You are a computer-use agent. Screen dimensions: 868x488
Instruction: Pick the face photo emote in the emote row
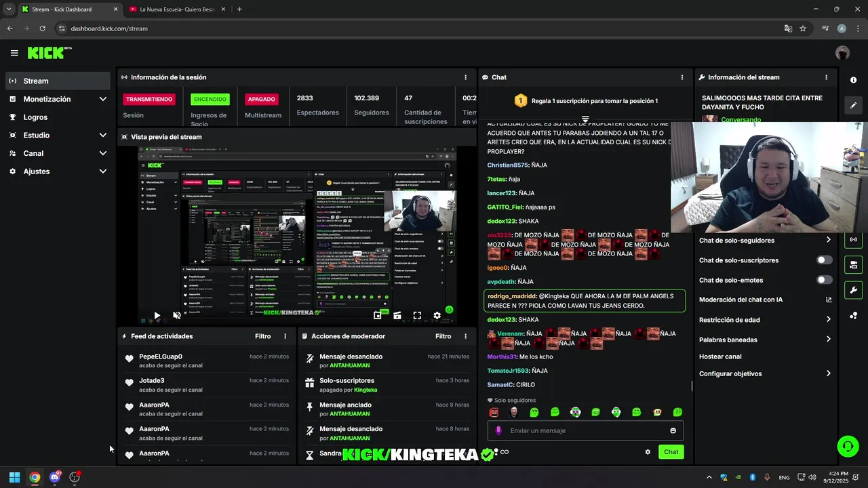(514, 412)
